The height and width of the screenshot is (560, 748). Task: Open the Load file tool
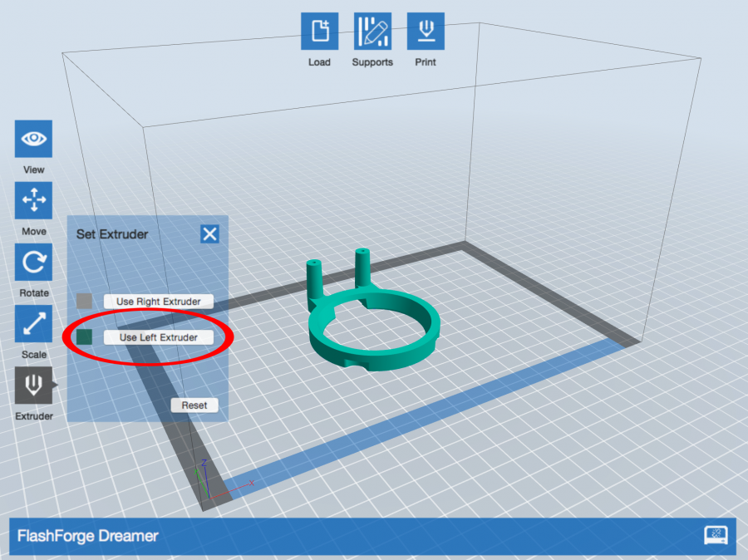(320, 31)
